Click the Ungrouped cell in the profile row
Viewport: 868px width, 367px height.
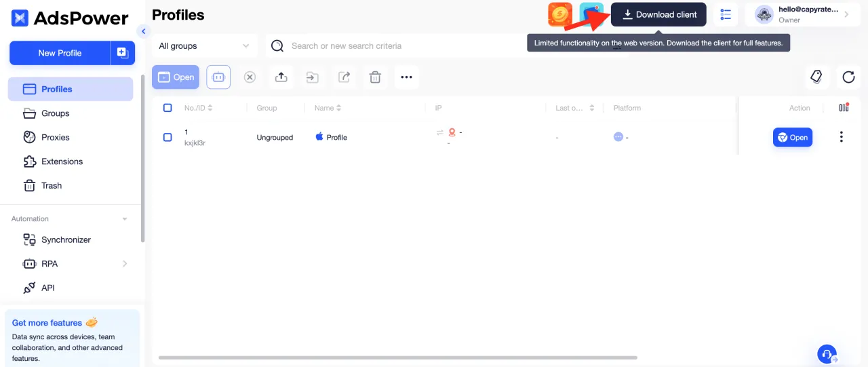click(x=275, y=137)
